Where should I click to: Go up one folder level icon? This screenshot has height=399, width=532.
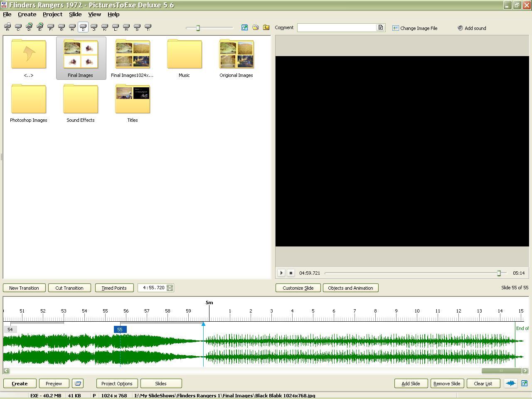click(266, 27)
